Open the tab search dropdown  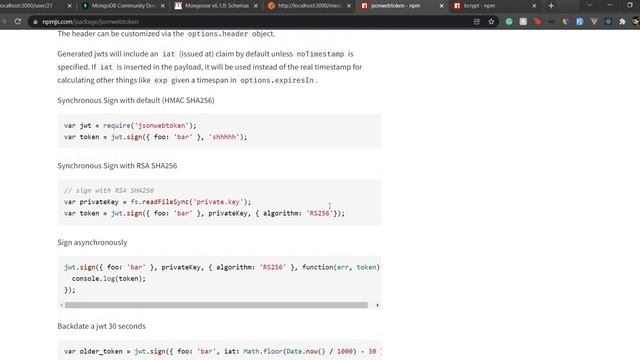click(589, 5)
